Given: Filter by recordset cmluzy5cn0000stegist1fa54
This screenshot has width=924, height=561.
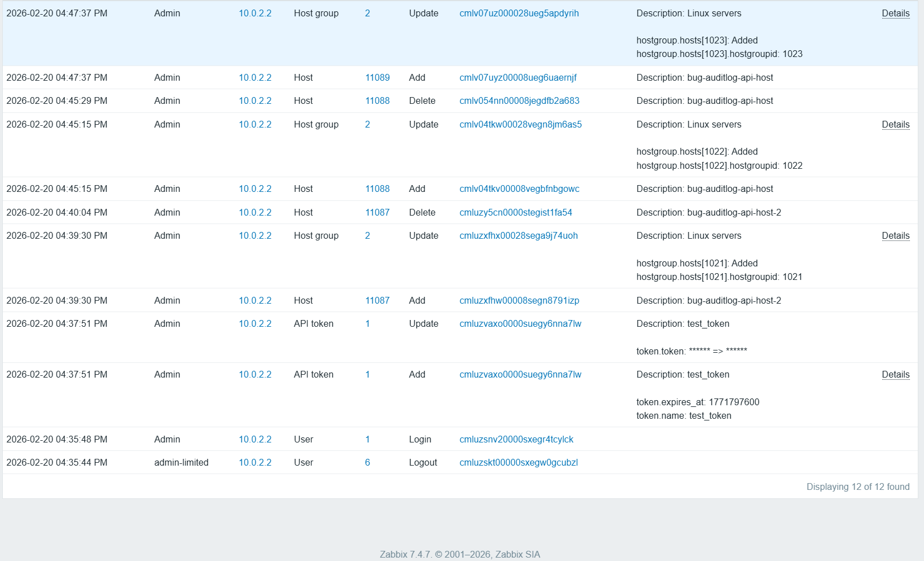Looking at the screenshot, I should (x=515, y=213).
